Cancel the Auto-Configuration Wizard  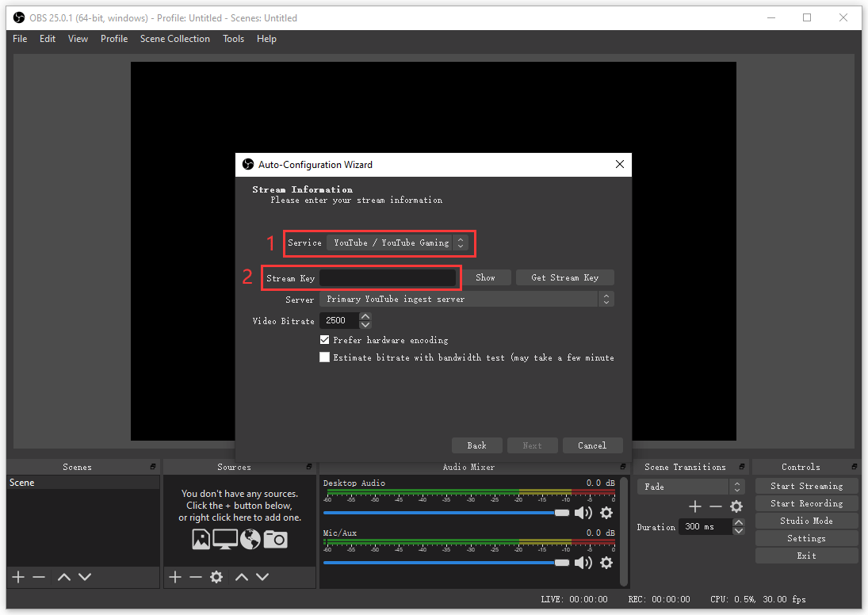point(592,445)
